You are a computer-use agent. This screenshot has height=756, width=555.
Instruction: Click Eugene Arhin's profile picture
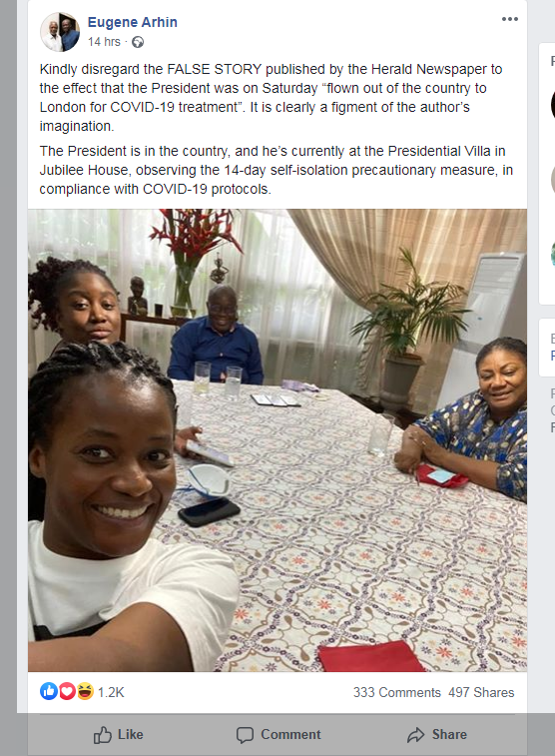tap(60, 32)
